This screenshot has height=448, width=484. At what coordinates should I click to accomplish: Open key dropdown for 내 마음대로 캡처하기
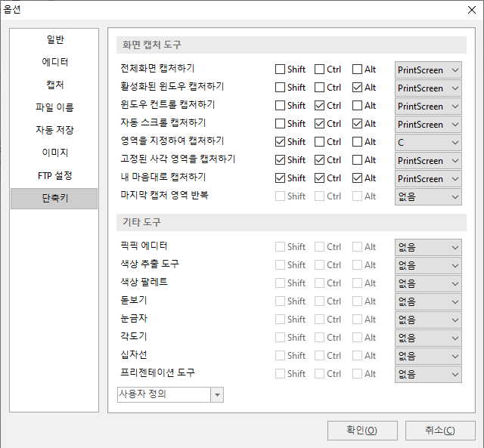coord(428,179)
